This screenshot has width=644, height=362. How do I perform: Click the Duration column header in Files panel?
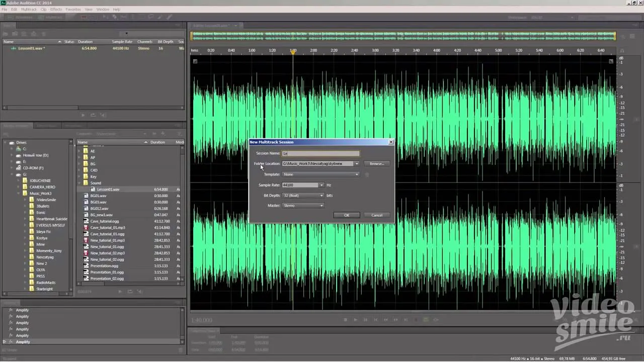pos(85,42)
